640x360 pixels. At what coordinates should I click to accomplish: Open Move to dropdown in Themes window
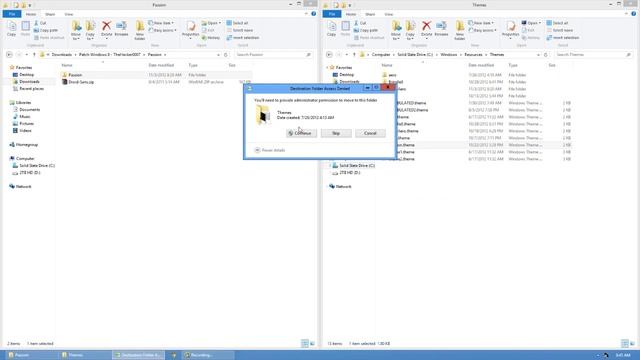point(396,30)
